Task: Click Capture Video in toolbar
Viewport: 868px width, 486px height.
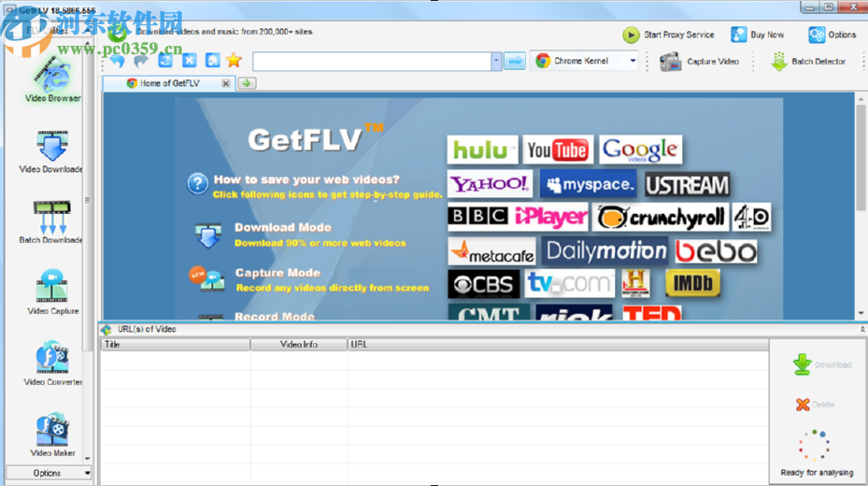Action: coord(699,62)
